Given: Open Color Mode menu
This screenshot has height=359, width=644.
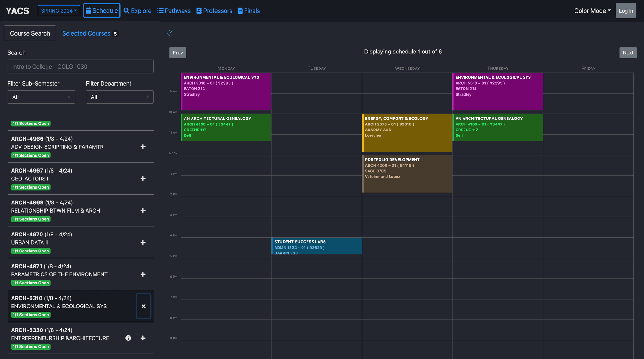Looking at the screenshot, I should [x=592, y=11].
